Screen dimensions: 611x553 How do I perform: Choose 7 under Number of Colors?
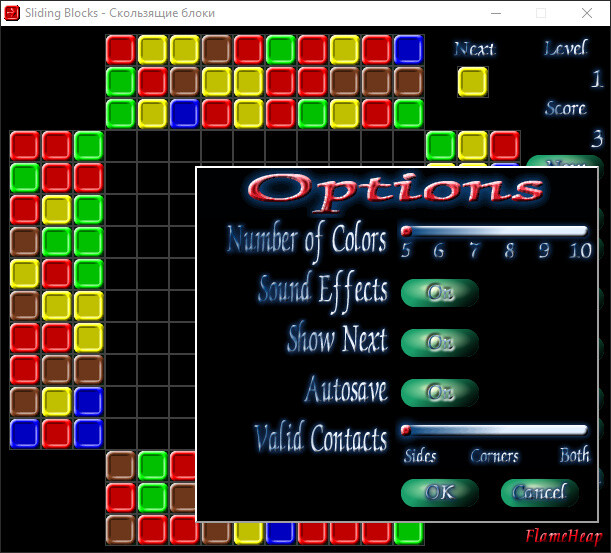tap(474, 251)
